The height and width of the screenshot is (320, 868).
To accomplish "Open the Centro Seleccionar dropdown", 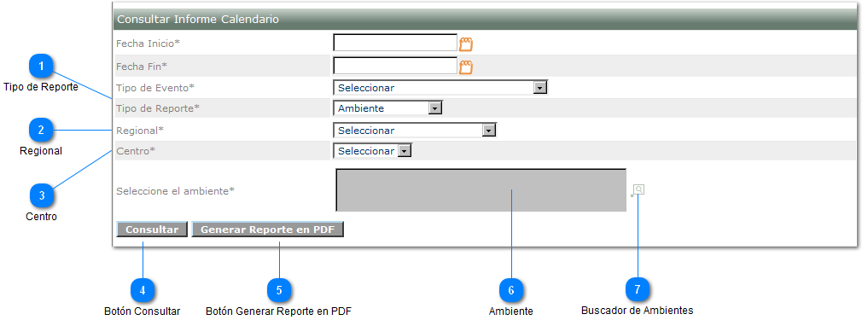I will 373,151.
